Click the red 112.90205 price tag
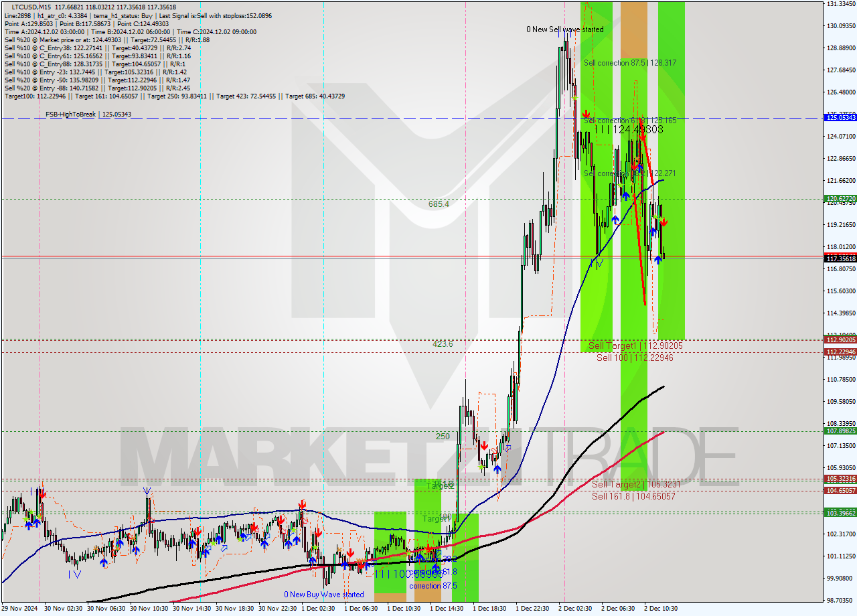857x616 pixels. click(840, 339)
